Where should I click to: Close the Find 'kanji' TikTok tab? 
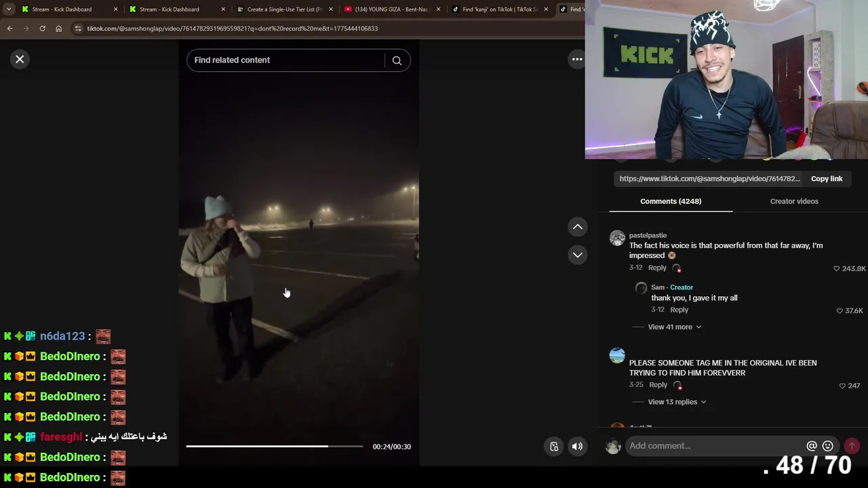pos(546,9)
